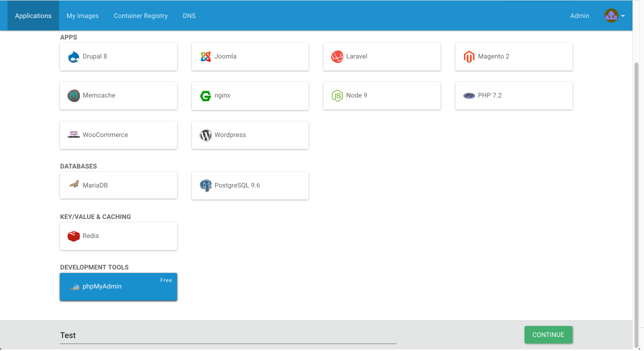Viewport: 644px width, 351px height.
Task: Click the green CONTINUE button
Action: click(x=548, y=335)
